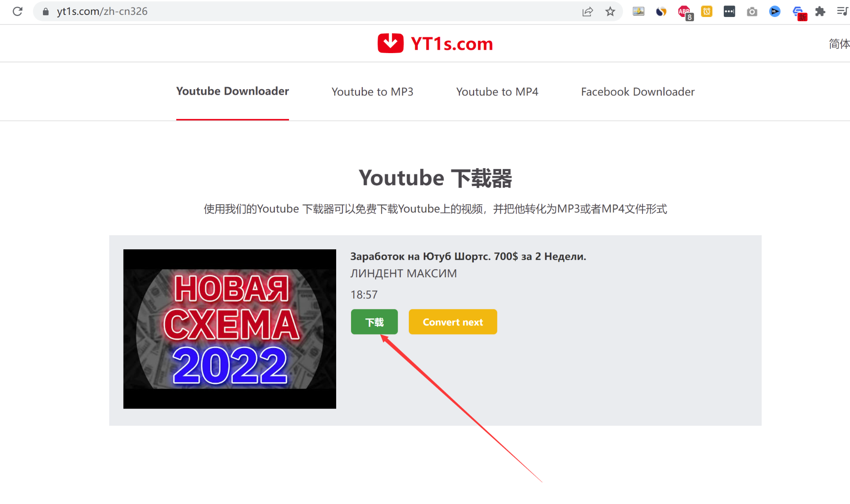This screenshot has width=850, height=504.
Task: Click the yellow Convert next button
Action: click(453, 322)
